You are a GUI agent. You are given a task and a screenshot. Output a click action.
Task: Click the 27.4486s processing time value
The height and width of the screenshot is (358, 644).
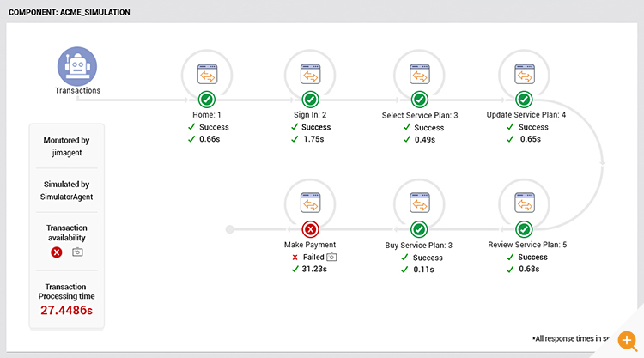point(66,311)
